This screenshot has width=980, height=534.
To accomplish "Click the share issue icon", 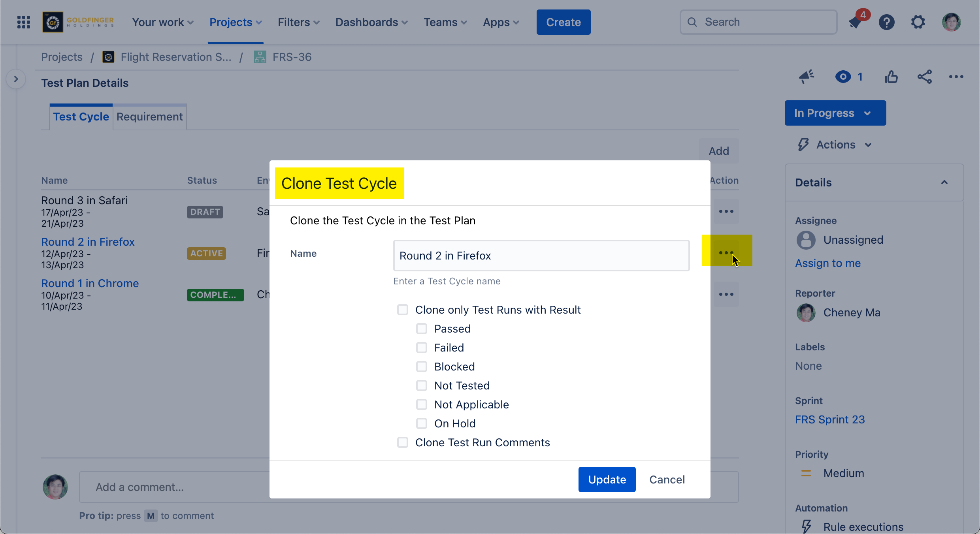I will point(925,77).
